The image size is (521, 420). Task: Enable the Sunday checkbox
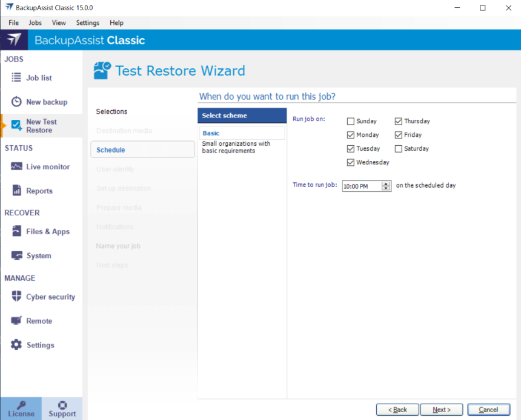(x=351, y=121)
